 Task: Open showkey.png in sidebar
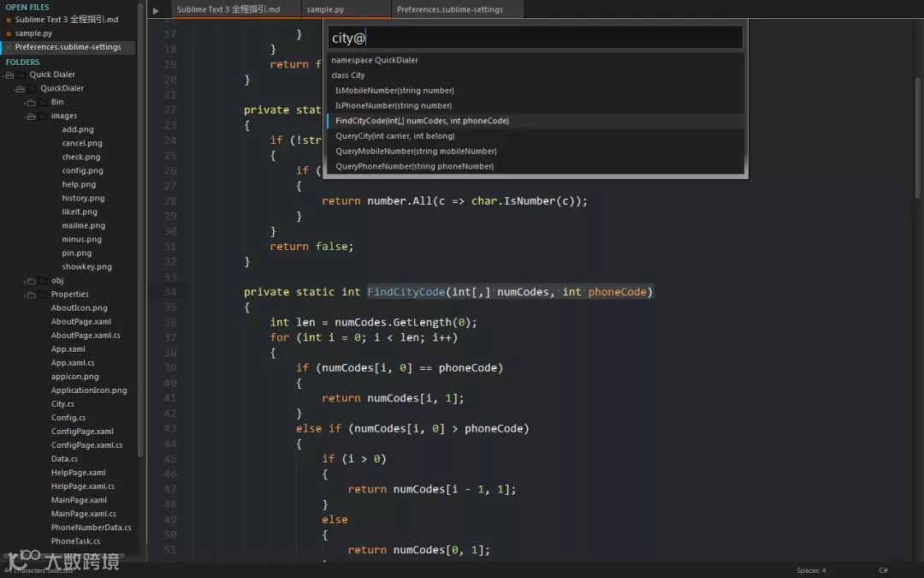point(86,266)
